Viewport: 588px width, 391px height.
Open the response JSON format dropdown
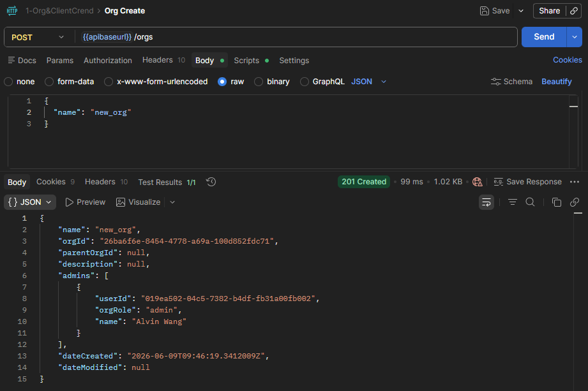30,202
